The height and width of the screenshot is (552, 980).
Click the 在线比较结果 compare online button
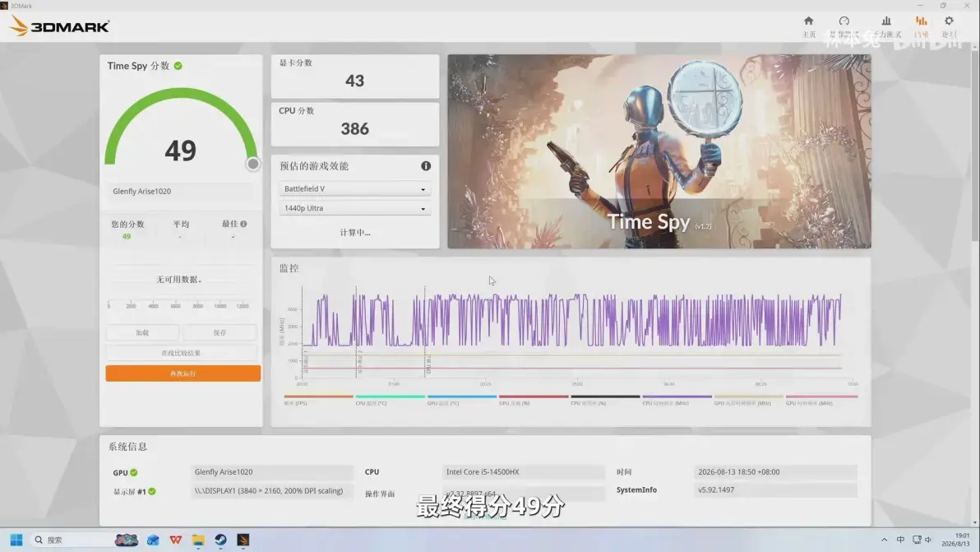(181, 353)
